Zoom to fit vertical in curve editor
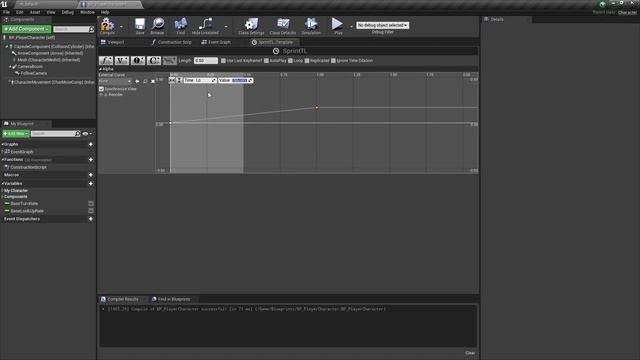Screen dimensions: 640x360 179,80
